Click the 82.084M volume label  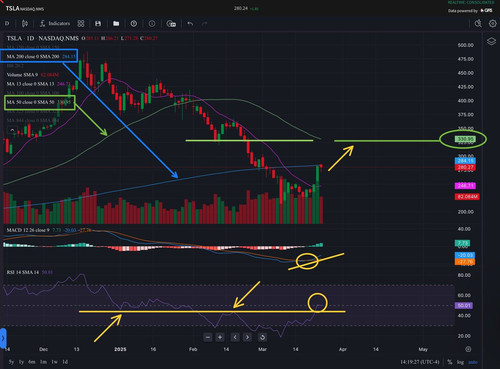(467, 197)
